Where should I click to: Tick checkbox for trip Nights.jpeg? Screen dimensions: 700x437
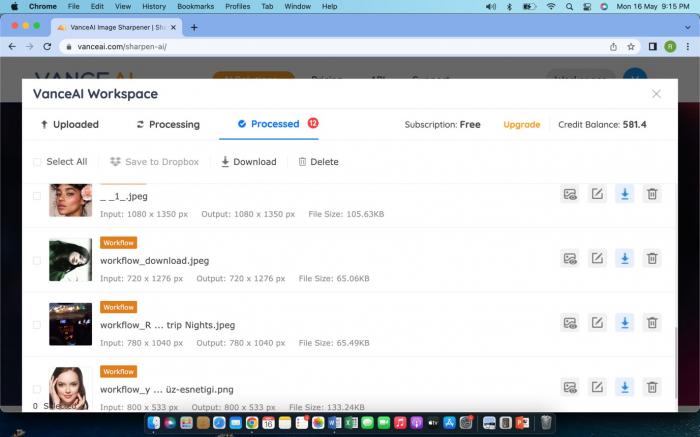pyautogui.click(x=37, y=325)
